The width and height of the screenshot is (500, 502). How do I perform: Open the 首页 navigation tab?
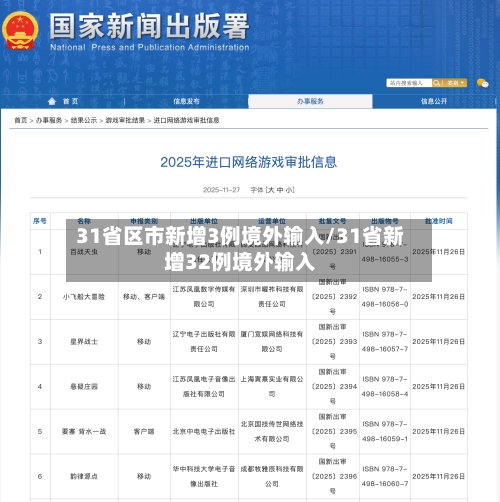coord(71,101)
